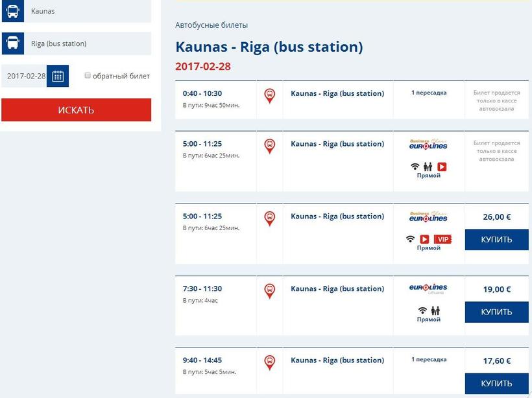Click the bus icon beside Riga field
Screen dimensions: 532x398
[x=12, y=43]
